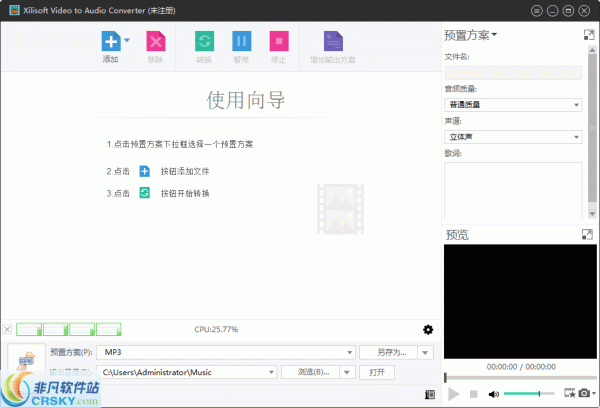Click inside the lyrics text box
The height and width of the screenshot is (408, 600).
coord(513,190)
